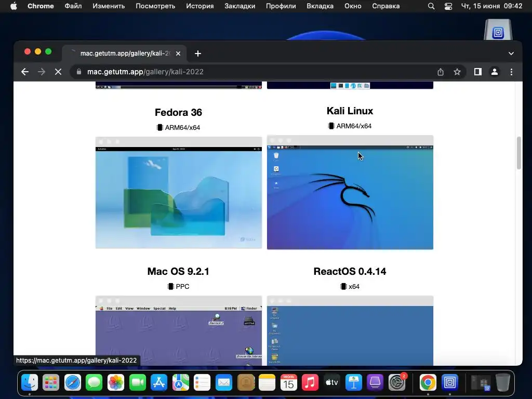The image size is (532, 399).
Task: Open Reminders from the Dock
Action: [x=202, y=383]
